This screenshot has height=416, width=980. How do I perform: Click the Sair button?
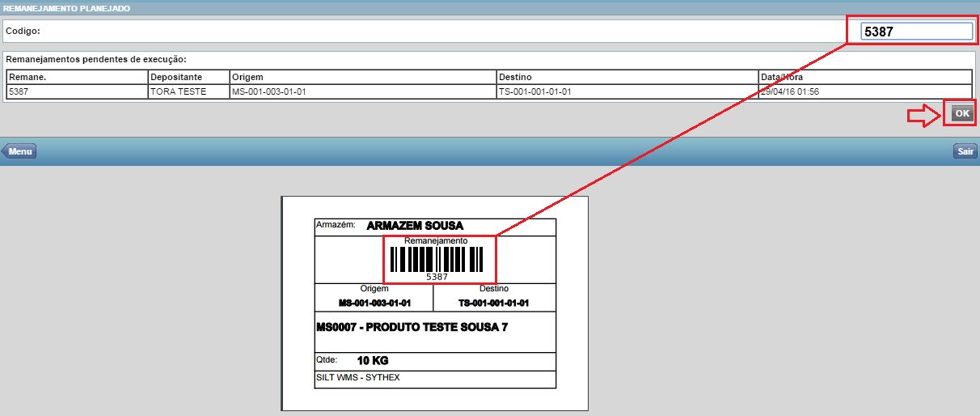tap(965, 151)
